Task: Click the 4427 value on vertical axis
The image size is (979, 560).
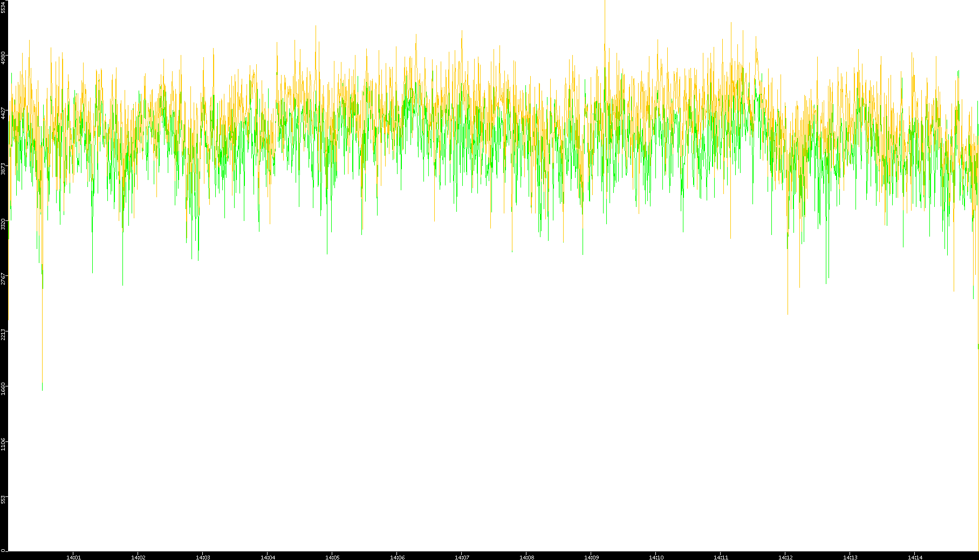Action: pos(4,113)
